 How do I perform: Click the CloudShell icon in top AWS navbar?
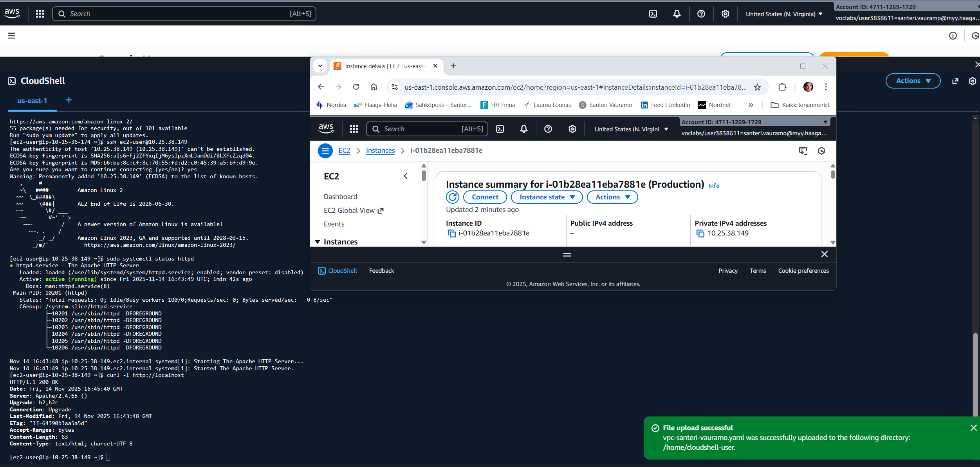click(653, 14)
